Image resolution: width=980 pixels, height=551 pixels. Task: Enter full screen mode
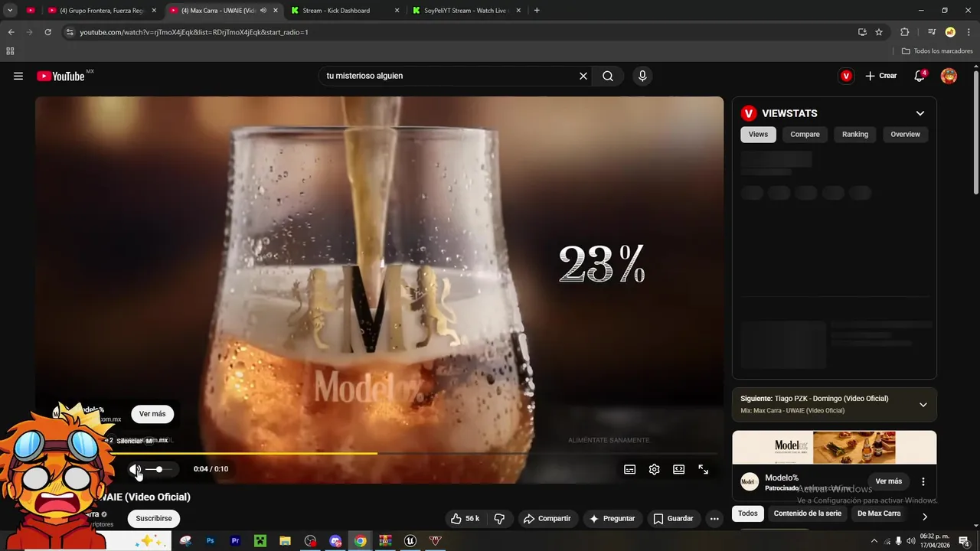coord(703,469)
